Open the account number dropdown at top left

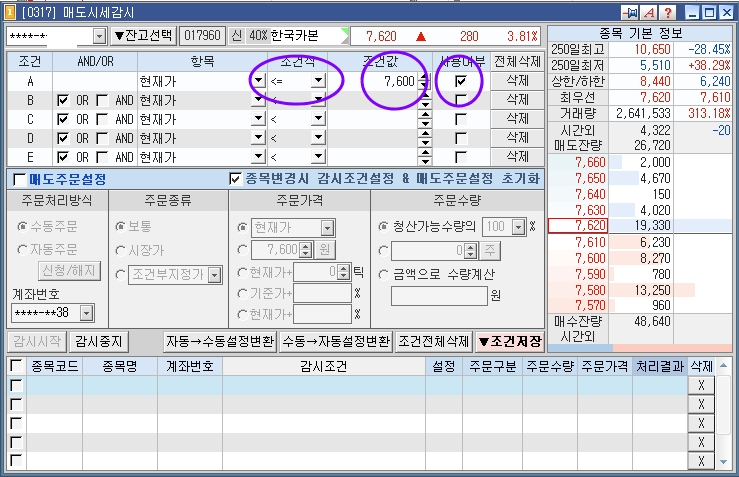pos(99,36)
